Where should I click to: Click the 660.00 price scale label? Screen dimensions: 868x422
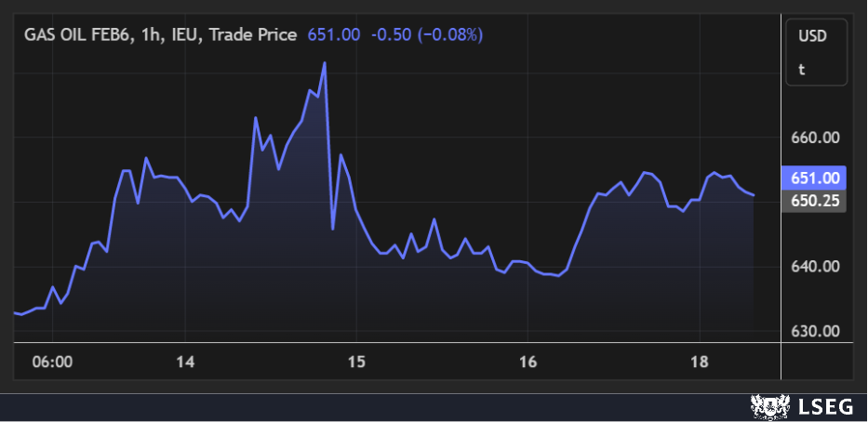tap(815, 138)
